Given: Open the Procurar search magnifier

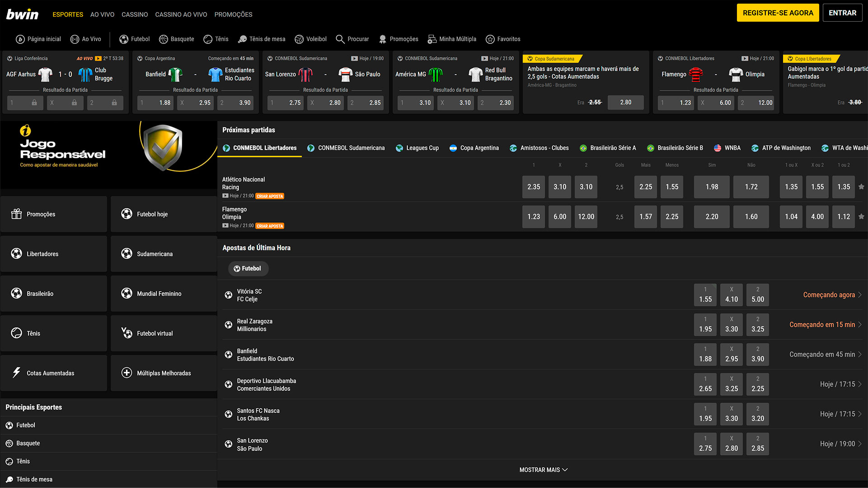Looking at the screenshot, I should [x=340, y=39].
